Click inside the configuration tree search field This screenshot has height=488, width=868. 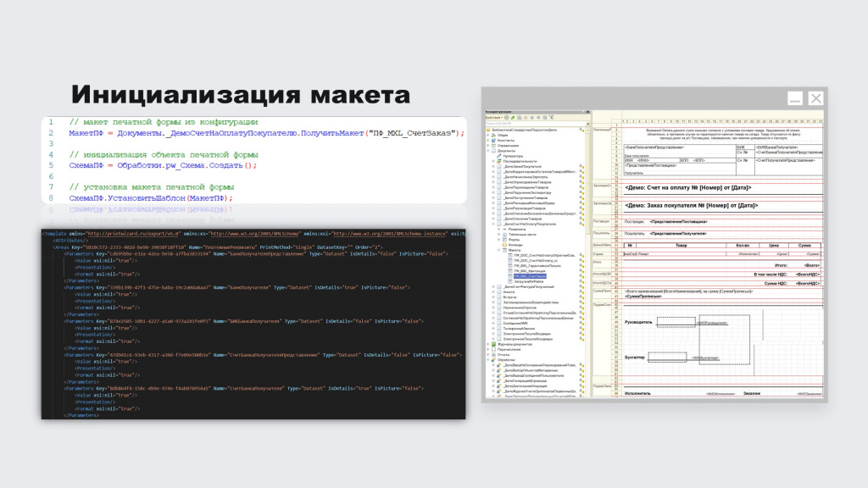535,124
